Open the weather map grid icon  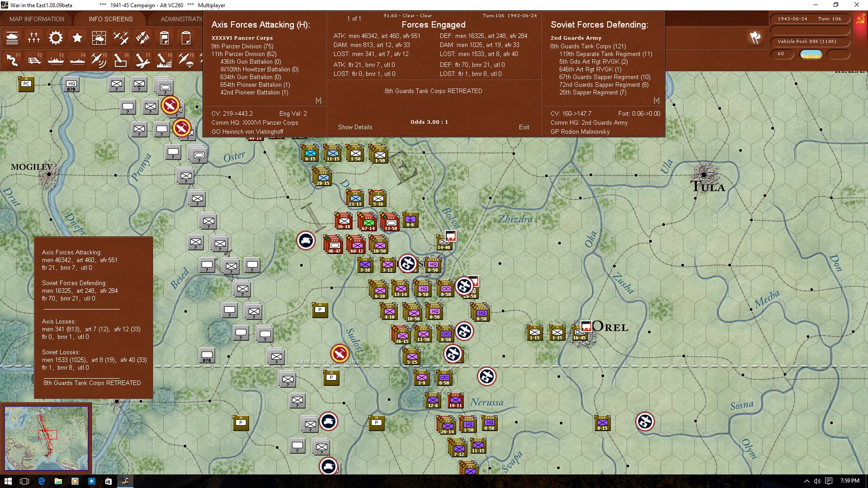(99, 38)
